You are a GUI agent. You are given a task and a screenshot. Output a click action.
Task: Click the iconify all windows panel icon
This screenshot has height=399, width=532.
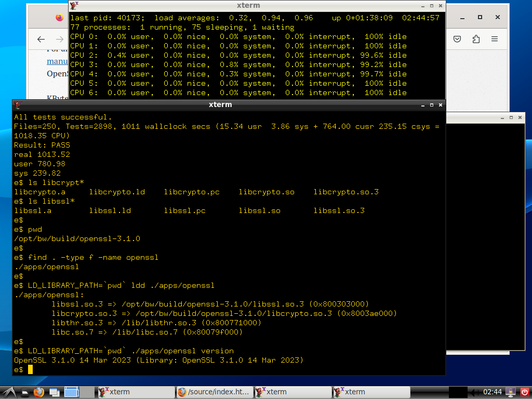coord(54,392)
